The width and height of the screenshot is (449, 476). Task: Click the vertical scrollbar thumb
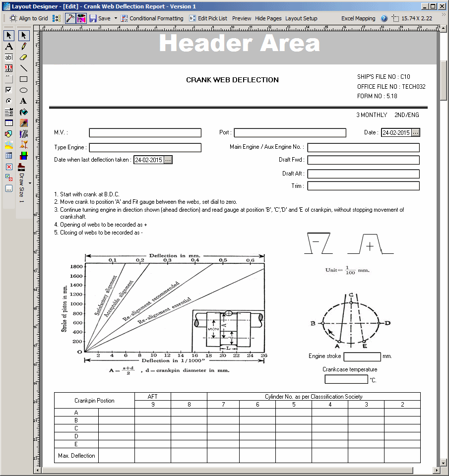click(x=444, y=80)
